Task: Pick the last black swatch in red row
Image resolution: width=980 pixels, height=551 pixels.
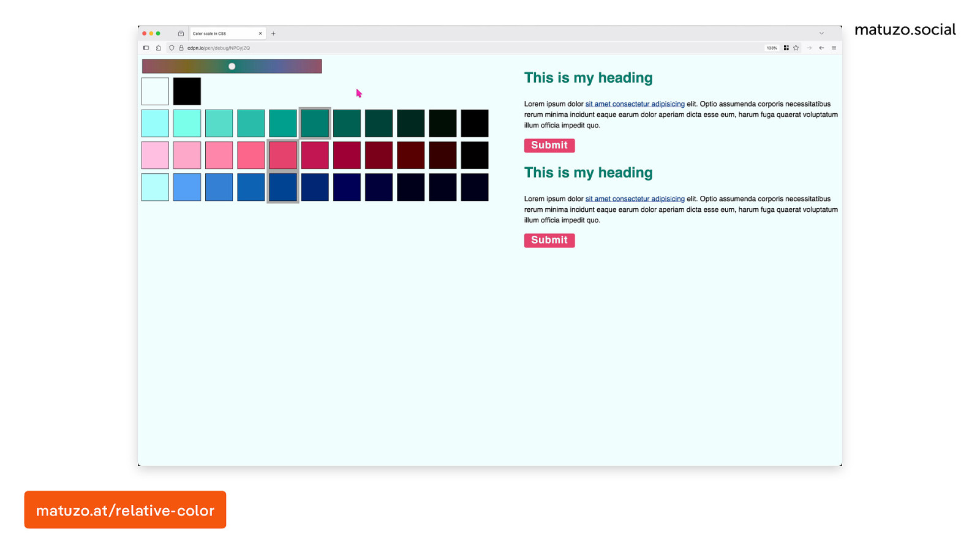Action: (475, 155)
